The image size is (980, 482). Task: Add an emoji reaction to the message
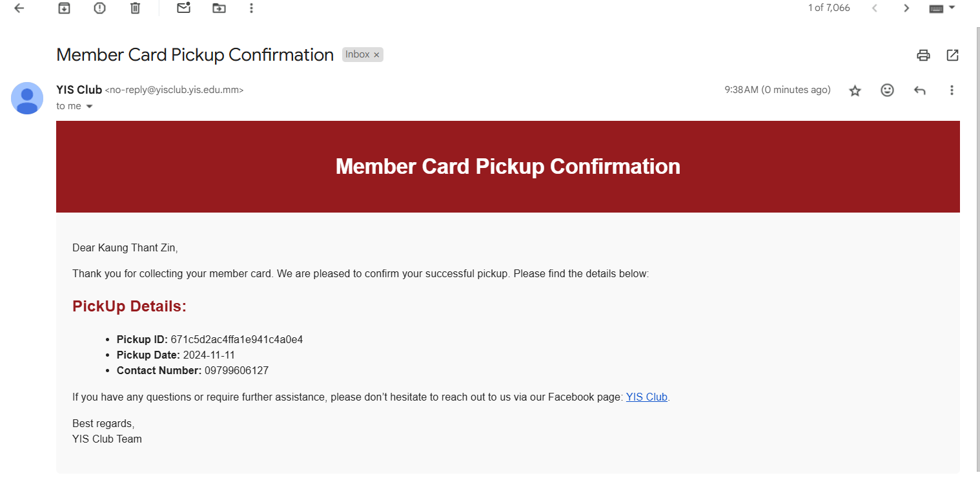tap(888, 90)
